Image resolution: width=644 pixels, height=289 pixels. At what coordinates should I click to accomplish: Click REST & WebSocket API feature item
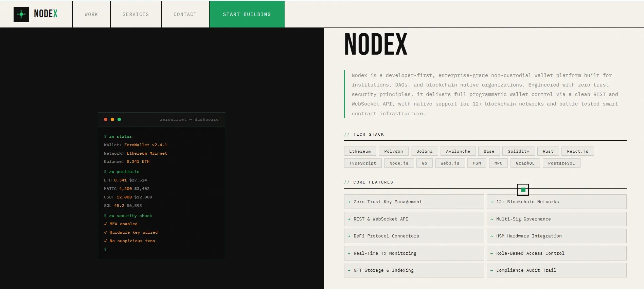pos(414,219)
